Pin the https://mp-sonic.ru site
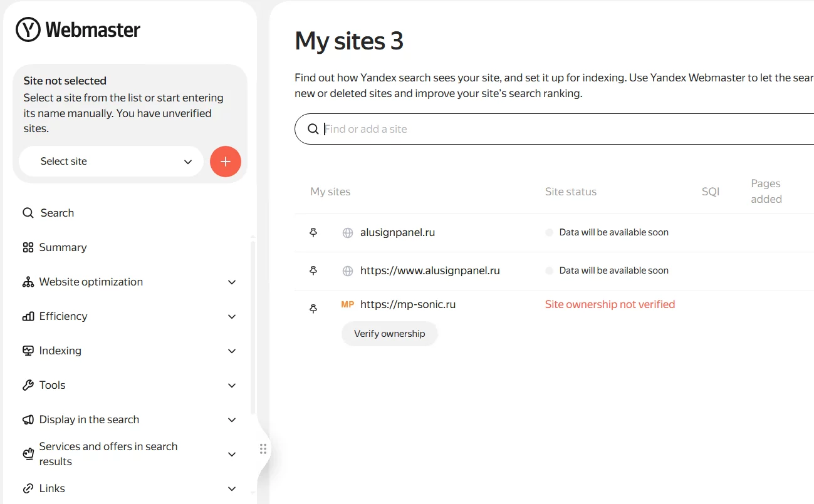814x504 pixels. tap(313, 309)
